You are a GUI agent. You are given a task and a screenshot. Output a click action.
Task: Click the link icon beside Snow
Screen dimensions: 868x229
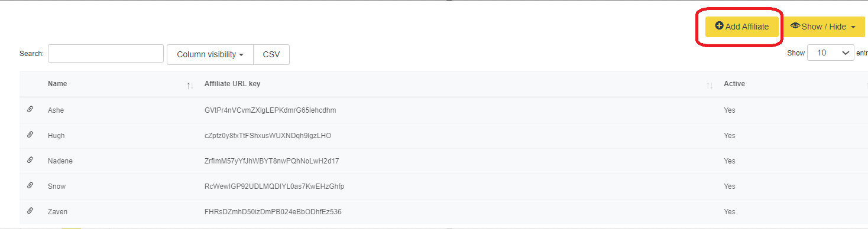[30, 186]
